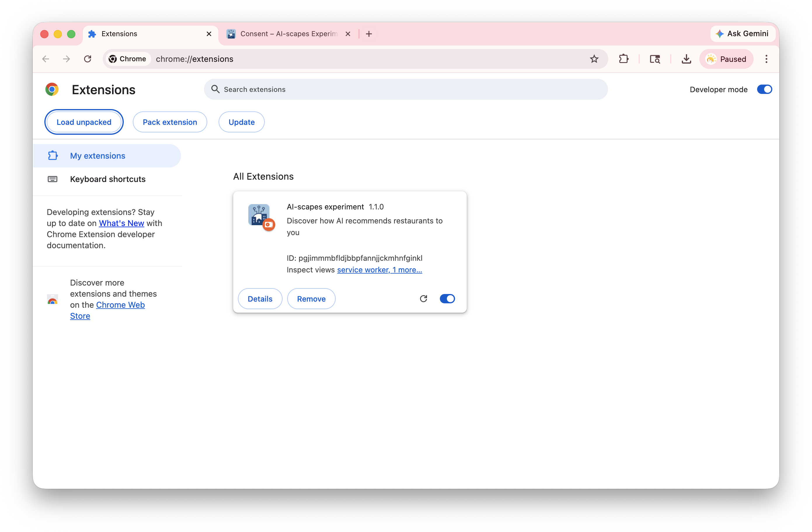The height and width of the screenshot is (532, 812).
Task: Open Ask Gemini
Action: click(743, 34)
